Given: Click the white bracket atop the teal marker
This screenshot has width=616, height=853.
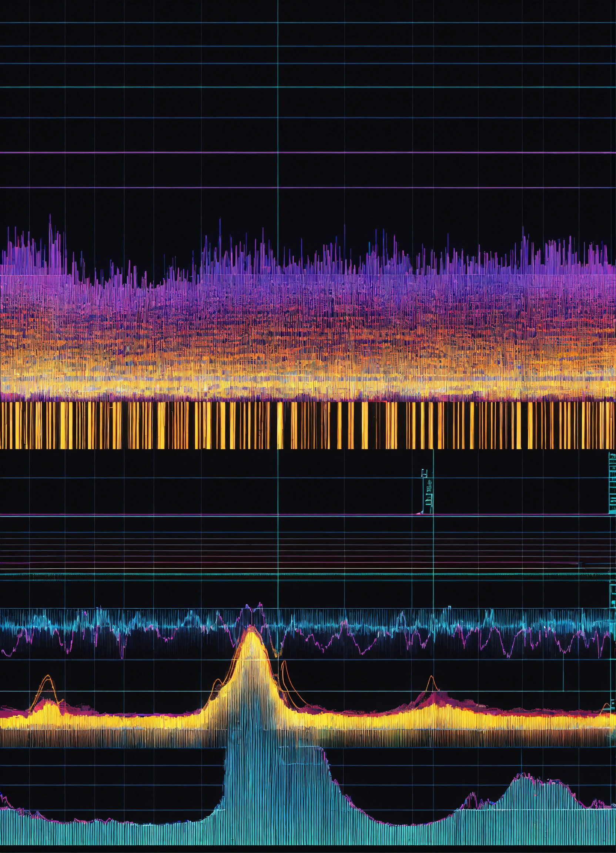Looking at the screenshot, I should pyautogui.click(x=425, y=472).
